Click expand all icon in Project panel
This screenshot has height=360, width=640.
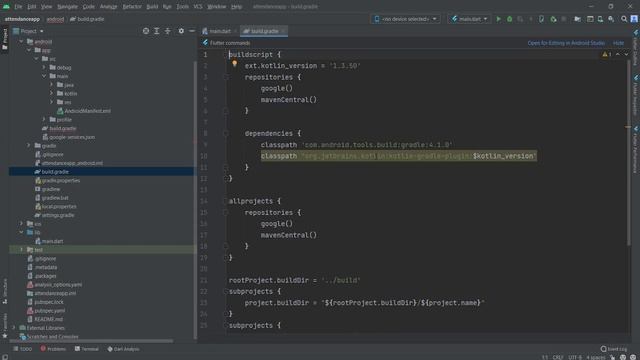coord(157,31)
